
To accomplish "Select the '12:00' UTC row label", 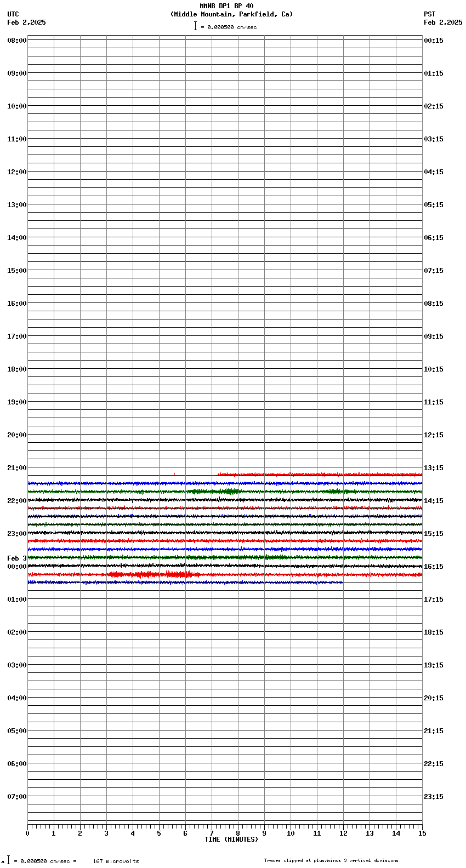I will pos(16,172).
